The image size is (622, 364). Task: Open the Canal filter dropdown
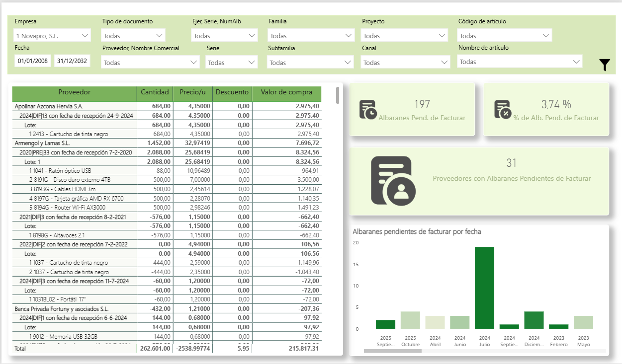click(x=405, y=63)
